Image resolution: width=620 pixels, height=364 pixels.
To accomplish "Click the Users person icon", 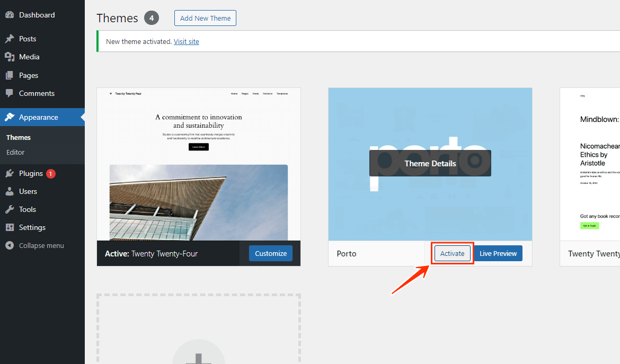I will coord(10,191).
